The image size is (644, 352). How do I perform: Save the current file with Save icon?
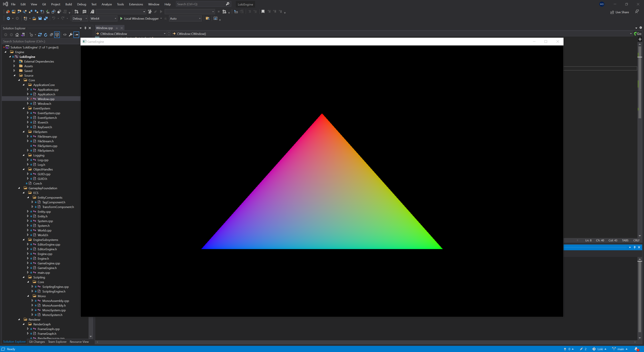pyautogui.click(x=40, y=18)
